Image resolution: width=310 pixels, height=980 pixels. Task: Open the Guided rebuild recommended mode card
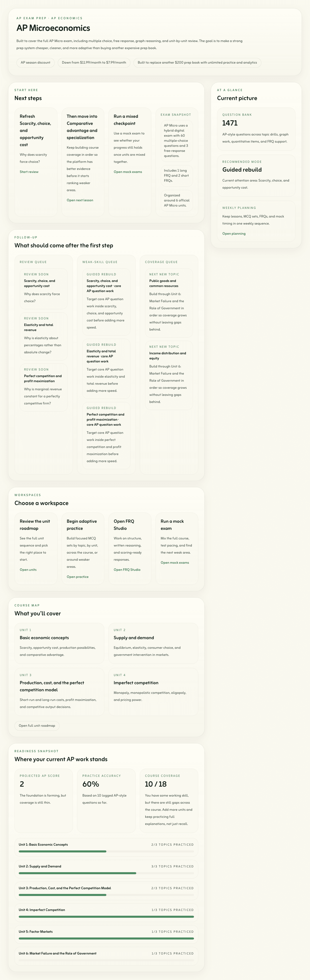(x=256, y=175)
